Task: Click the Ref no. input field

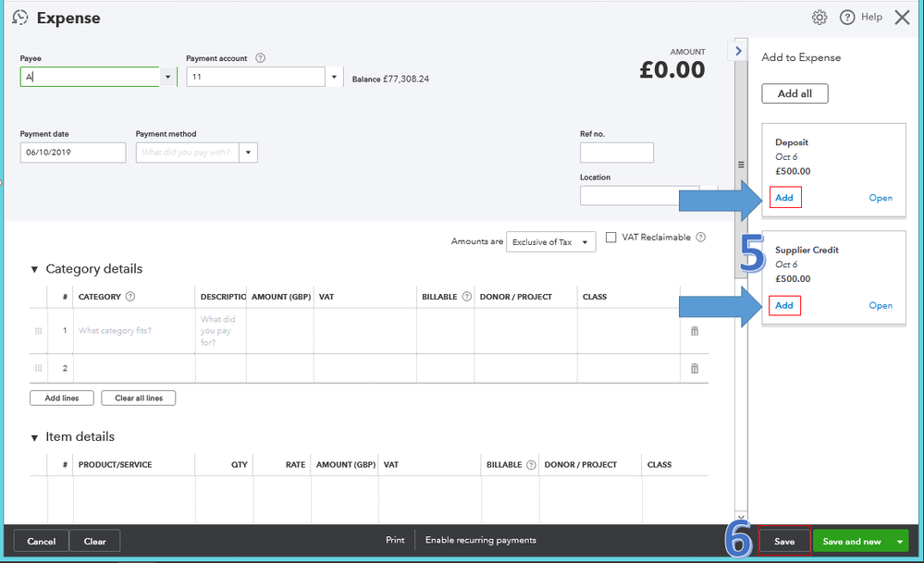Action: pos(616,153)
